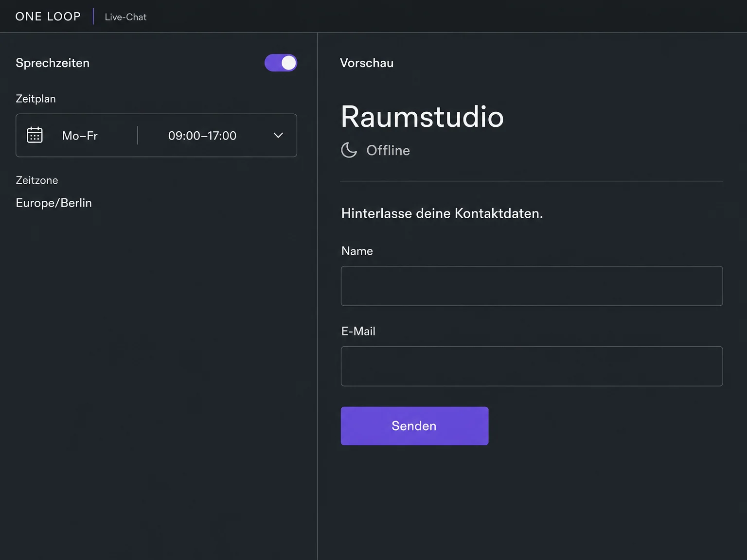Click the Vorschau panel title
Screen dimensions: 747x560
(x=367, y=63)
